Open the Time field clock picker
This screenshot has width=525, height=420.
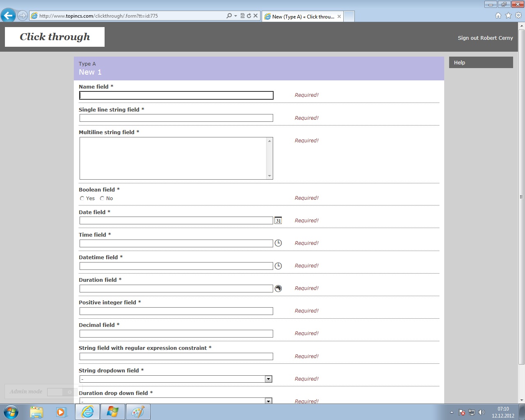(278, 243)
